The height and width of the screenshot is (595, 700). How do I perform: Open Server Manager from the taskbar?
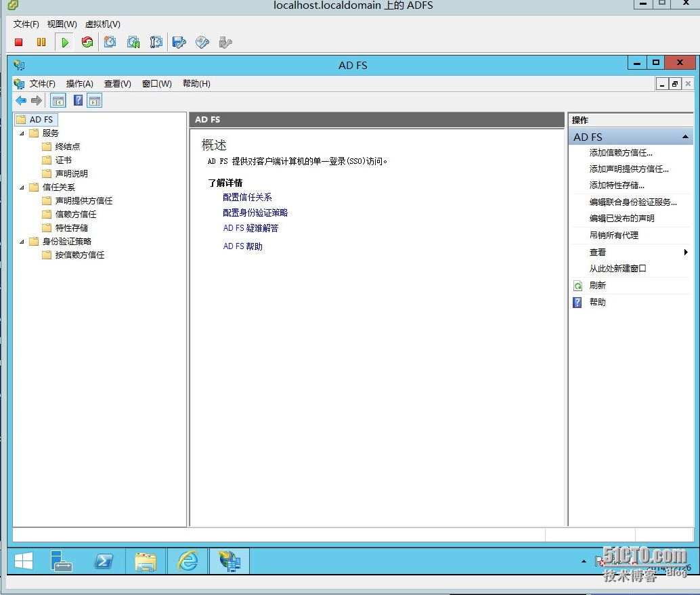click(61, 561)
